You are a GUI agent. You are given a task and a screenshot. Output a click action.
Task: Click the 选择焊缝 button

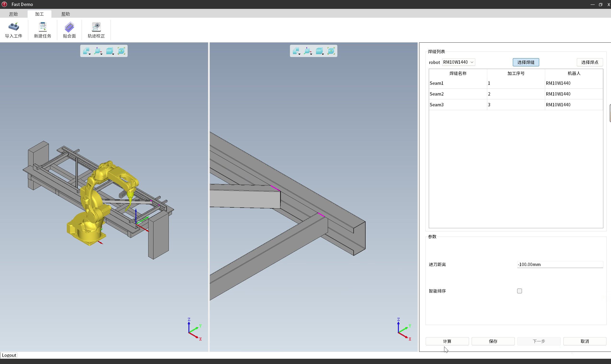(x=526, y=62)
